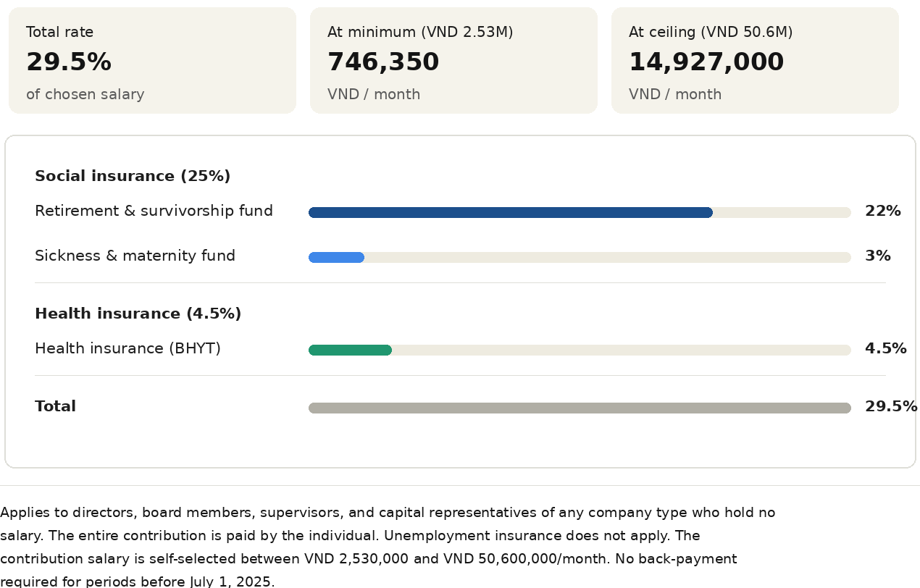Click the Total rate 29.5% card
Viewport: 920px width, 588px height.
click(x=152, y=61)
